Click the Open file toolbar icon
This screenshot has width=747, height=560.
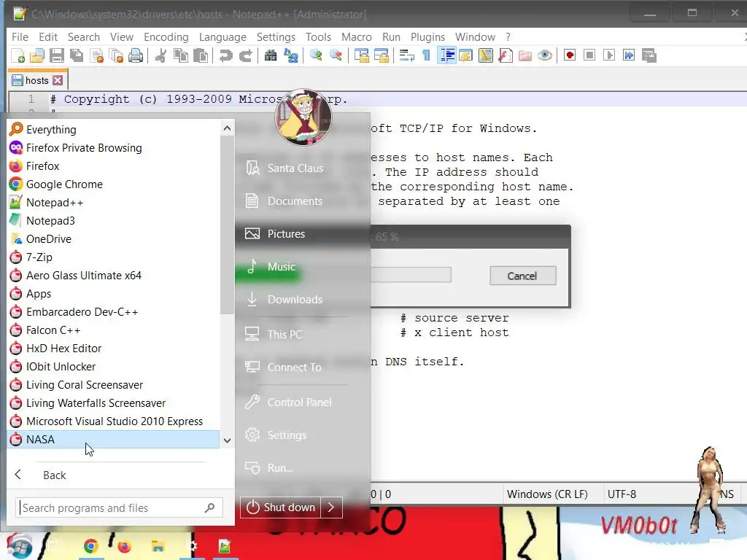(37, 55)
